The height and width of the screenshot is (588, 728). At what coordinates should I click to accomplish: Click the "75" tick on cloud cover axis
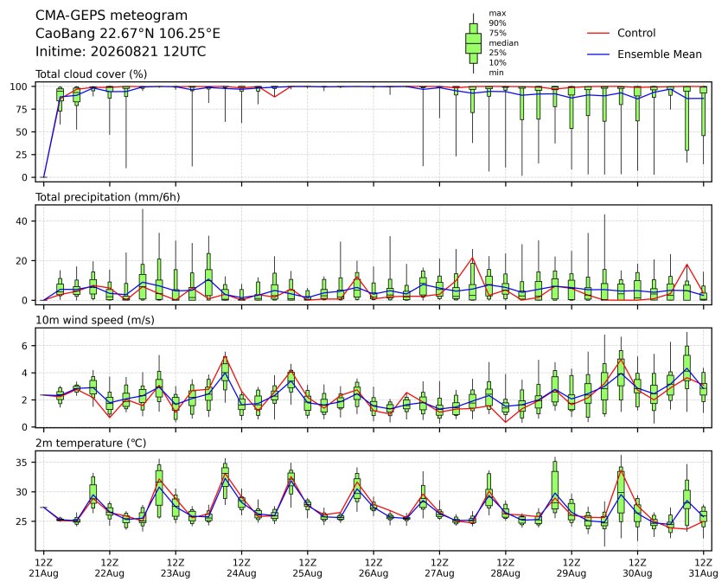click(22, 109)
